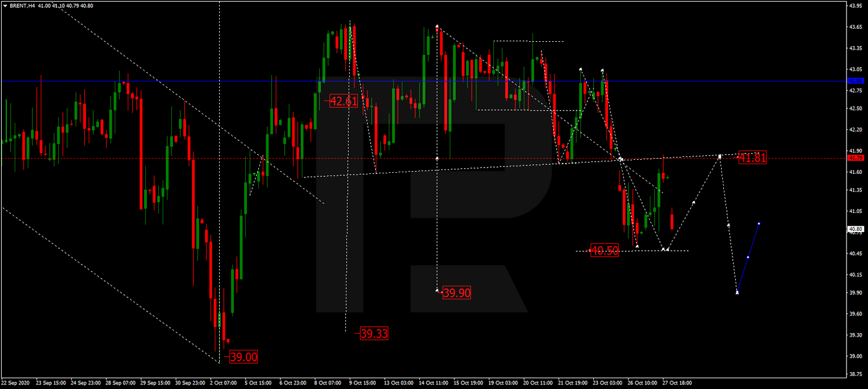Click the 28 Sep 07:00 time label

coord(119,382)
